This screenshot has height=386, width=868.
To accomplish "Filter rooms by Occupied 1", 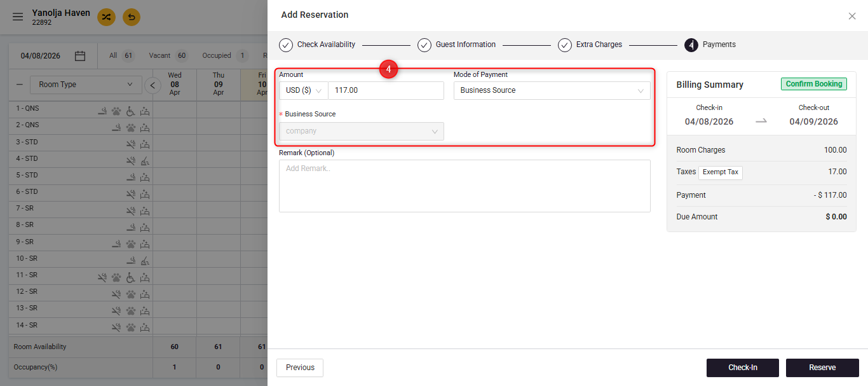I will pyautogui.click(x=225, y=55).
